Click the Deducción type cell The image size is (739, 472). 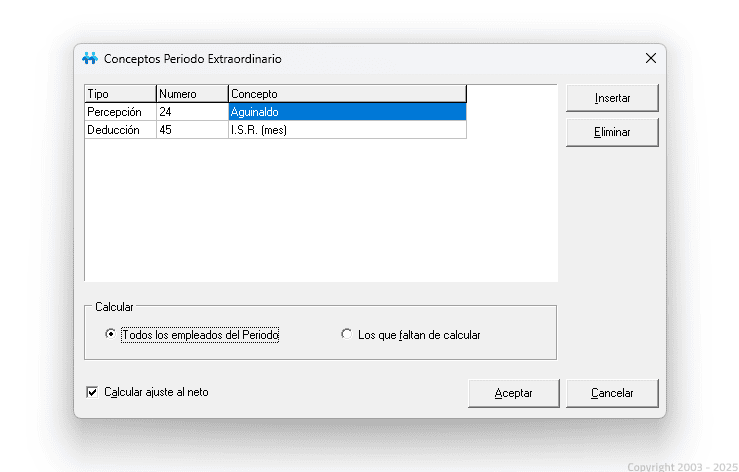coord(120,130)
